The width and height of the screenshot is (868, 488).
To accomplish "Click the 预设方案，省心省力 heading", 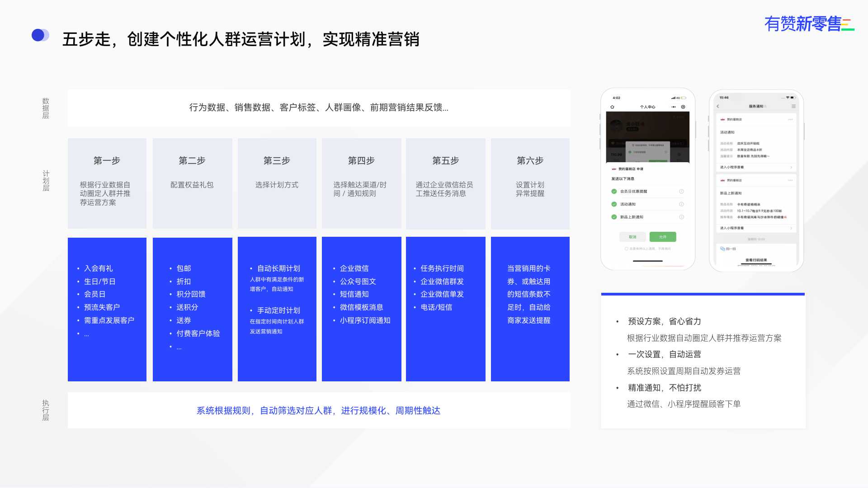I will pos(665,321).
